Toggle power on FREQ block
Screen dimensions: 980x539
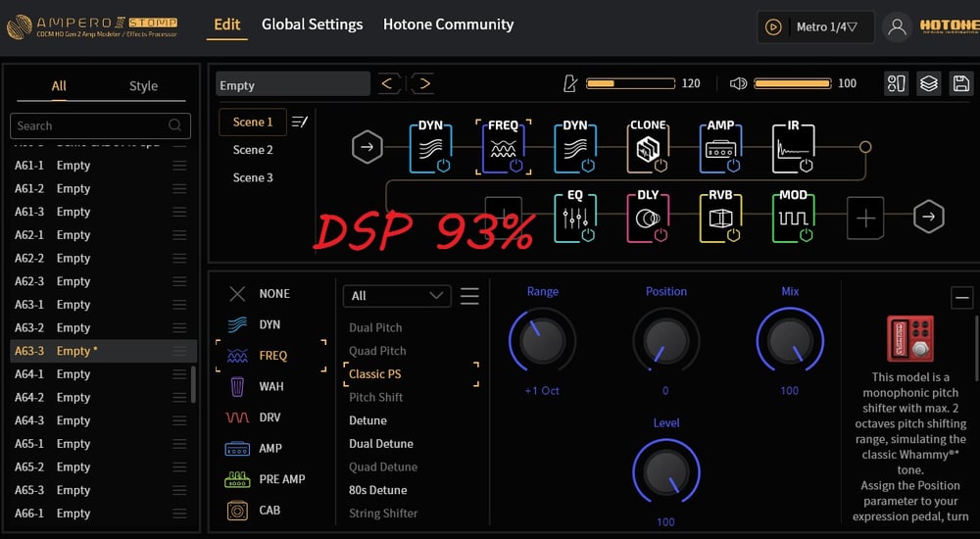pos(515,165)
